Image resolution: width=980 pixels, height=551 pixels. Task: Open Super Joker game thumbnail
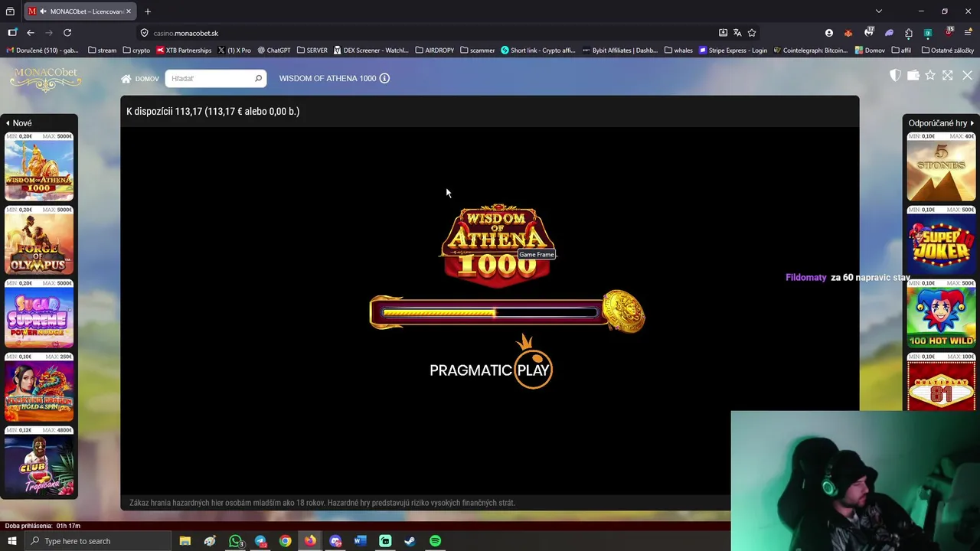pos(941,240)
